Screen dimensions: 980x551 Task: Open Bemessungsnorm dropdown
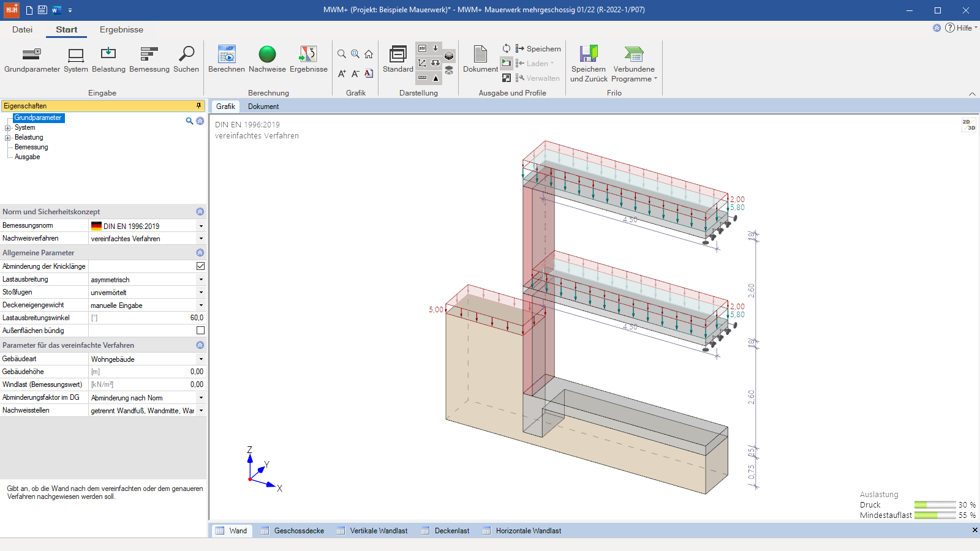coord(201,226)
